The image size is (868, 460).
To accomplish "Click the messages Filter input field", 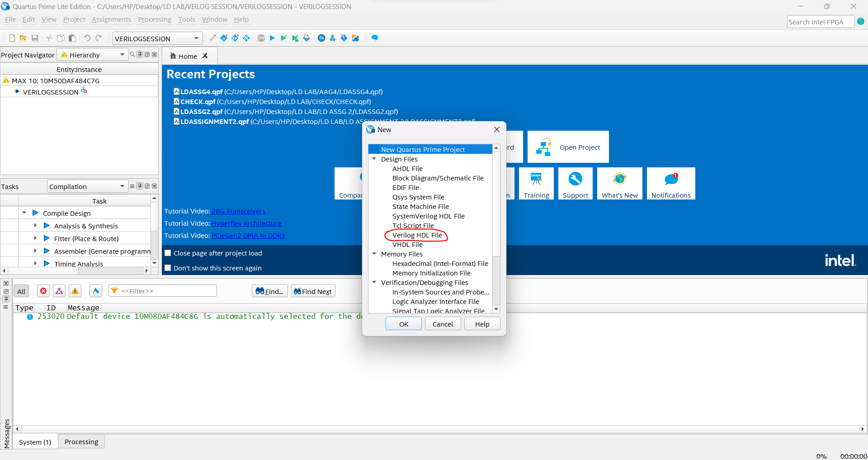I will pos(163,291).
